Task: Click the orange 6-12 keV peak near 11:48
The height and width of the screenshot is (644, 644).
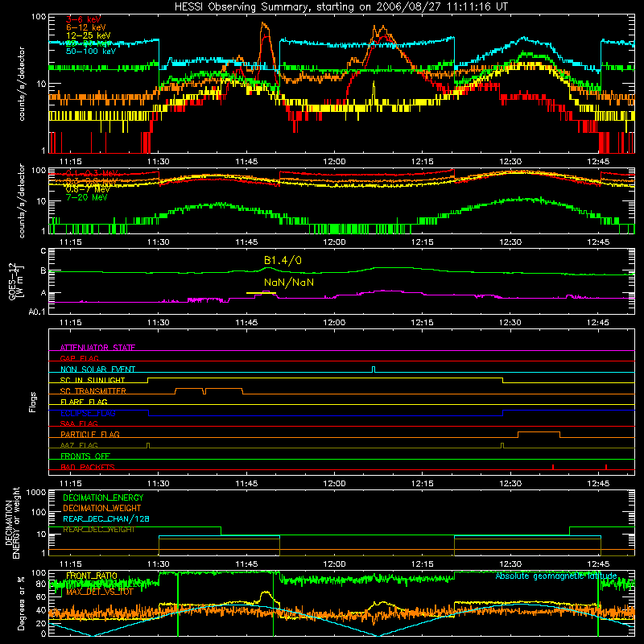Action: (x=265, y=25)
